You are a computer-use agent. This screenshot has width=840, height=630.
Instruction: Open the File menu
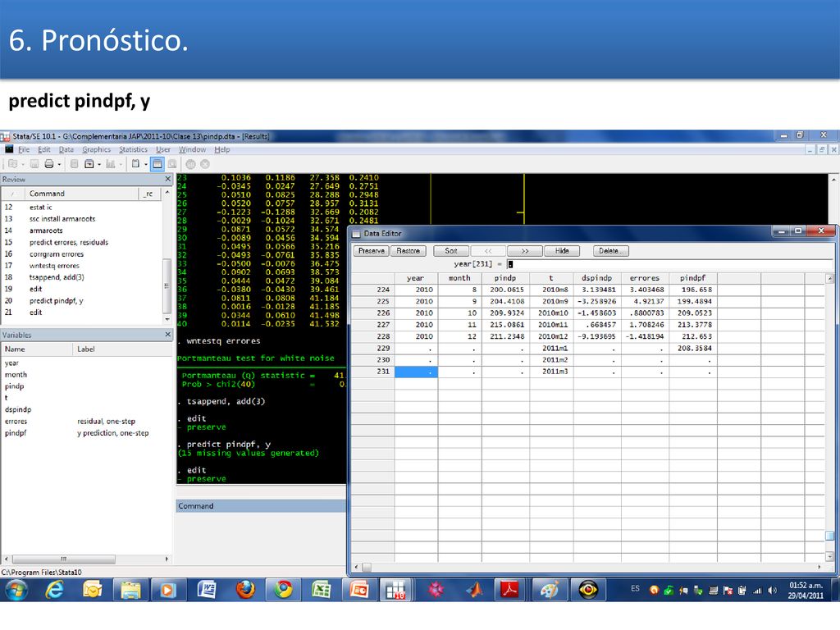click(24, 149)
